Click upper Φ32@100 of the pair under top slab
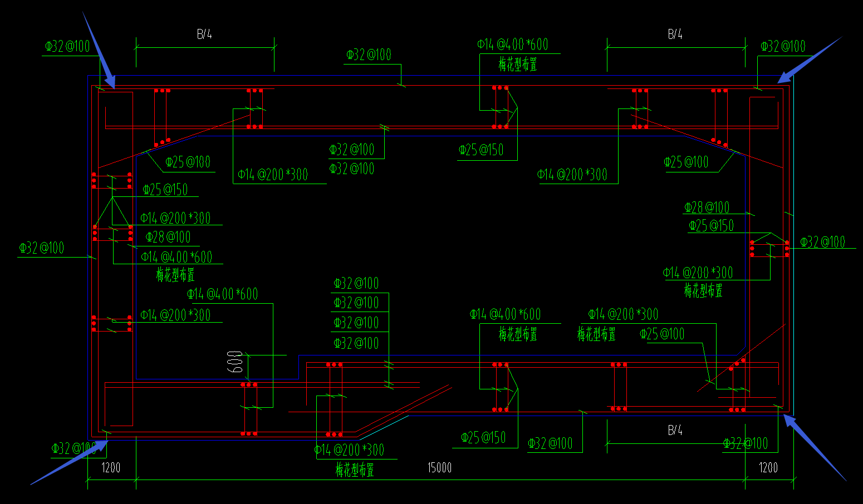Screen dimensions: 863x504 352,150
